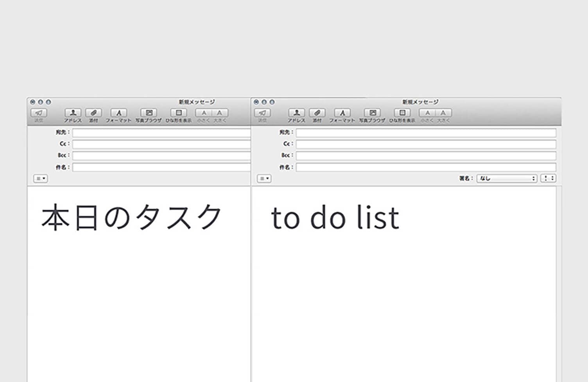Click the stepper control beside the signature dropdown
Viewport: 588px width, 382px height.
548,178
